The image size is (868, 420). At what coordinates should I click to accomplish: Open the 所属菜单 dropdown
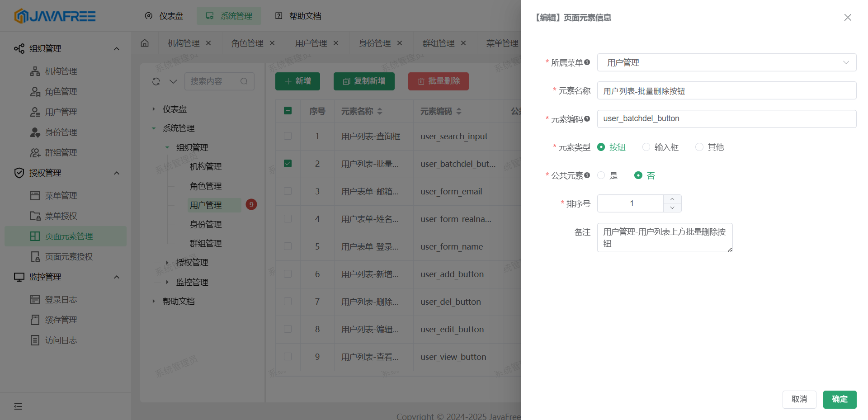[x=726, y=62]
